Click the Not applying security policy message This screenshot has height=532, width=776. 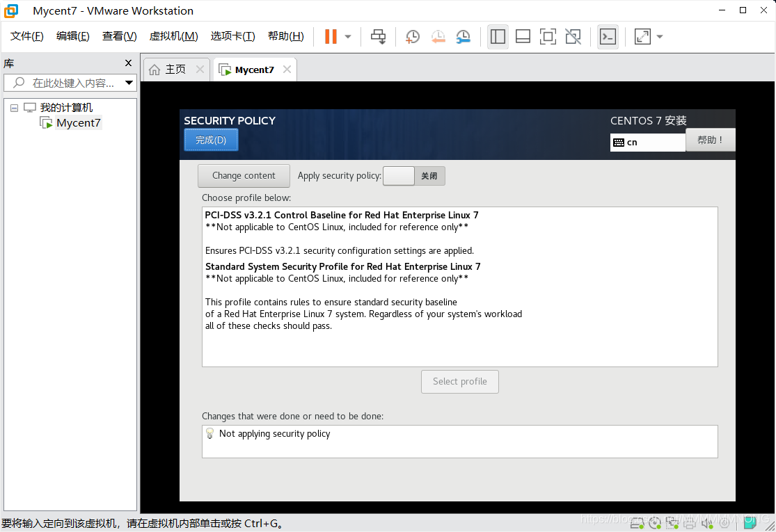[x=275, y=434]
